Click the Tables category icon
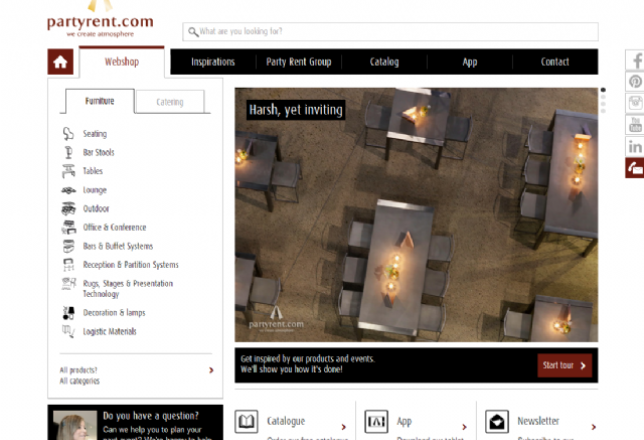The width and height of the screenshot is (644, 440). point(68,171)
